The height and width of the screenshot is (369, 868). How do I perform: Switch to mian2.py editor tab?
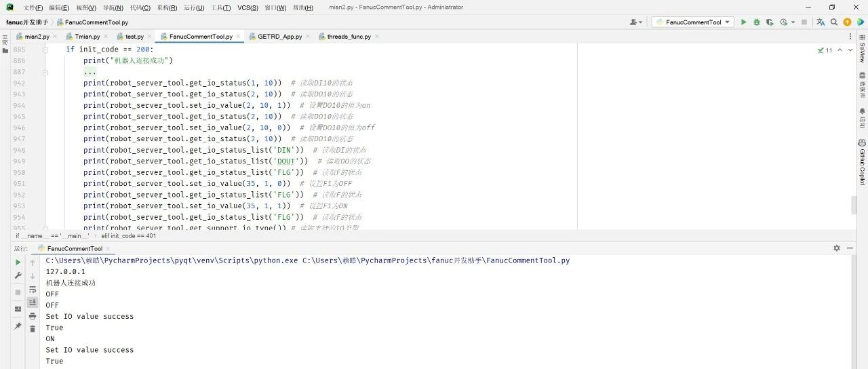coord(37,37)
